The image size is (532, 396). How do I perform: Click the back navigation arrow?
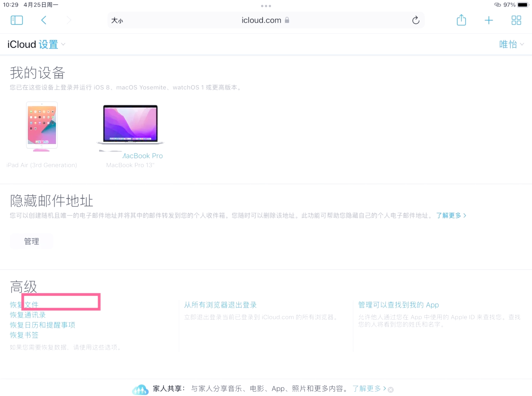pos(44,20)
